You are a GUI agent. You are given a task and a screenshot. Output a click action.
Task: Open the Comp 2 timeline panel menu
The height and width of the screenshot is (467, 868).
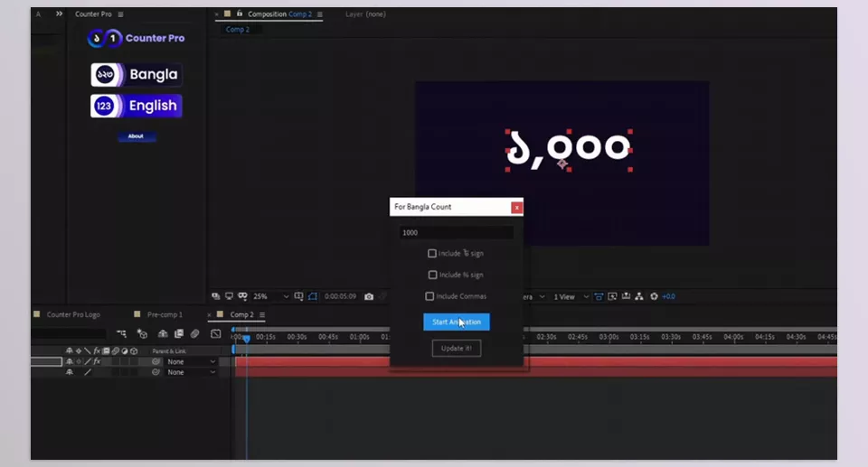tap(262, 315)
